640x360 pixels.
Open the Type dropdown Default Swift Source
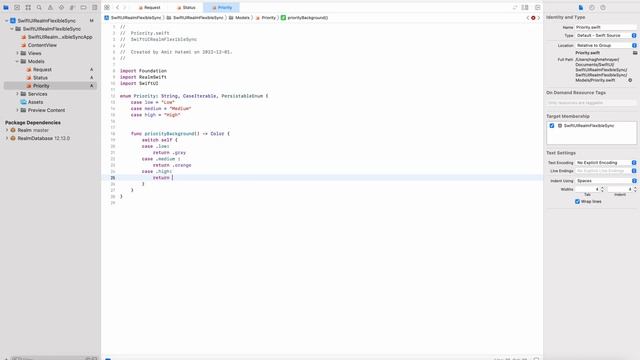[x=606, y=36]
